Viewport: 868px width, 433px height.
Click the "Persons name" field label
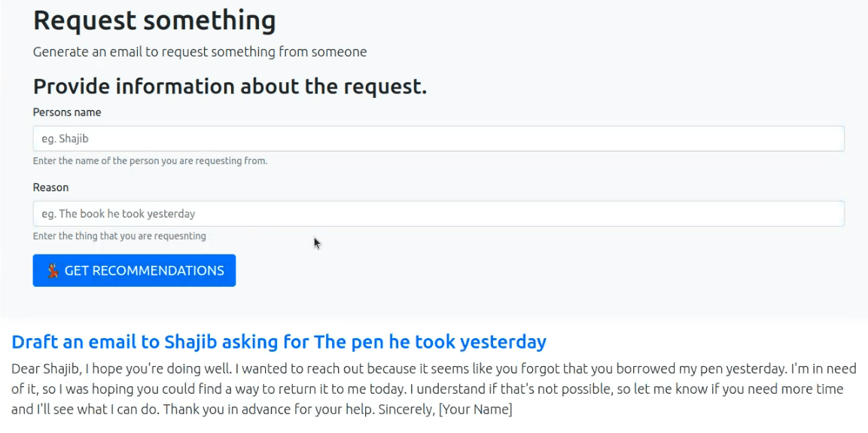(67, 112)
